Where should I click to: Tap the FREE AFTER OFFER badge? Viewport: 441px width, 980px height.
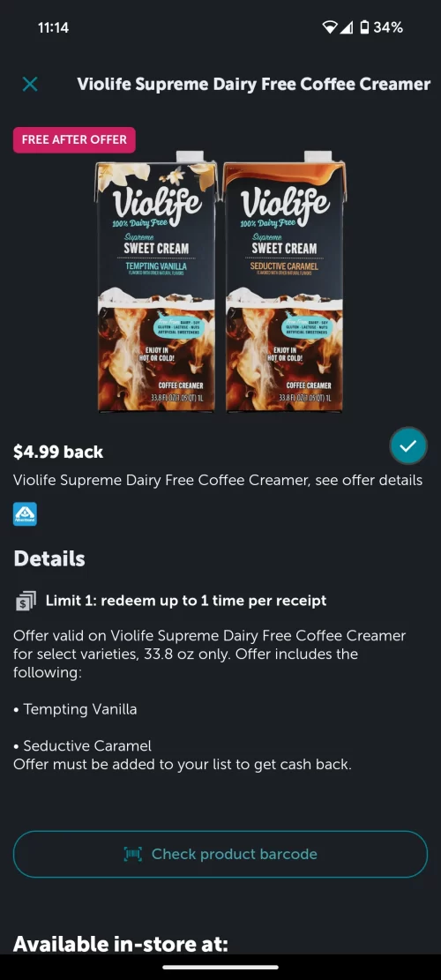click(x=74, y=140)
